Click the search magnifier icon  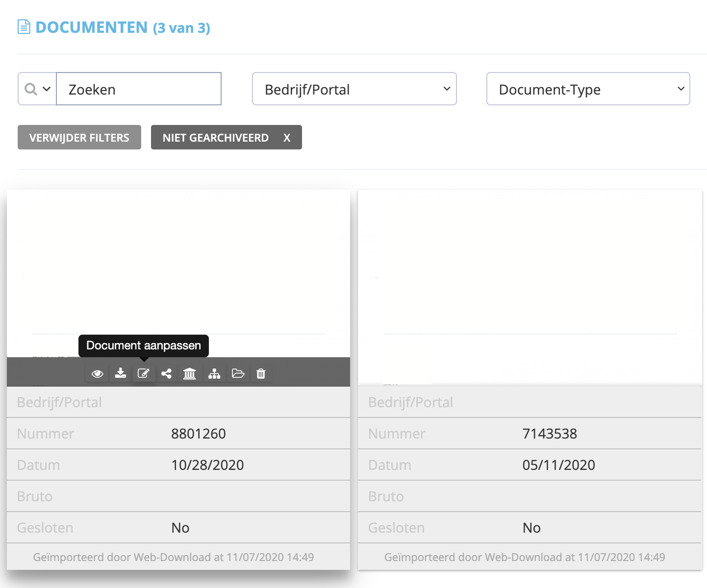point(31,89)
